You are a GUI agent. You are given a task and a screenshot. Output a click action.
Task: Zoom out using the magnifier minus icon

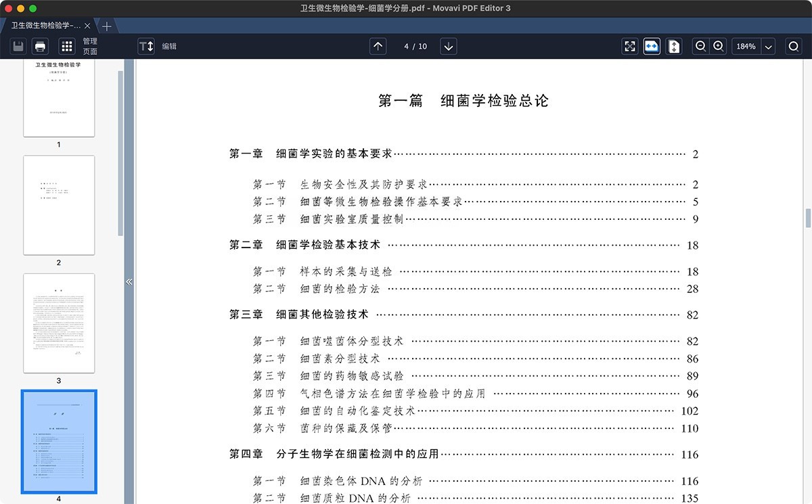(x=700, y=46)
